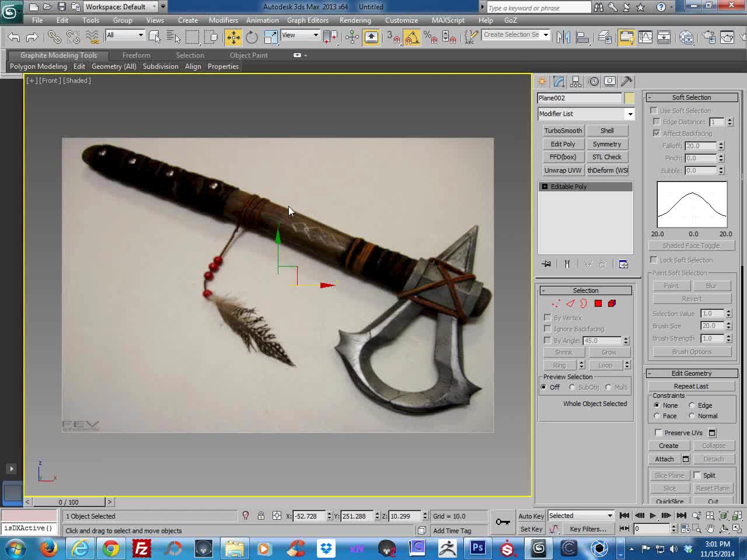Select the Select and Link tool
Viewport: 747px width, 560px height.
pyautogui.click(x=54, y=37)
